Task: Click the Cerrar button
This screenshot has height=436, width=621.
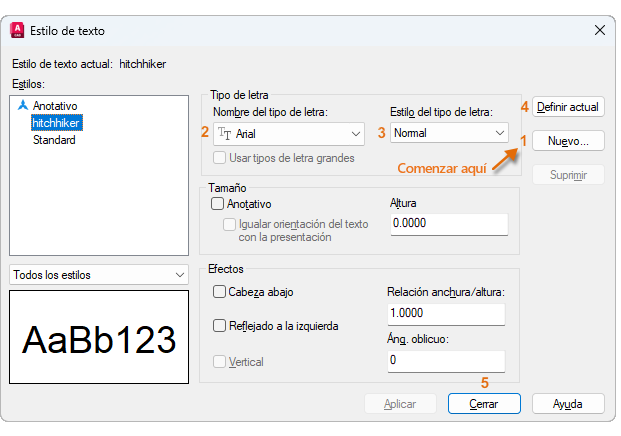Action: tap(484, 404)
